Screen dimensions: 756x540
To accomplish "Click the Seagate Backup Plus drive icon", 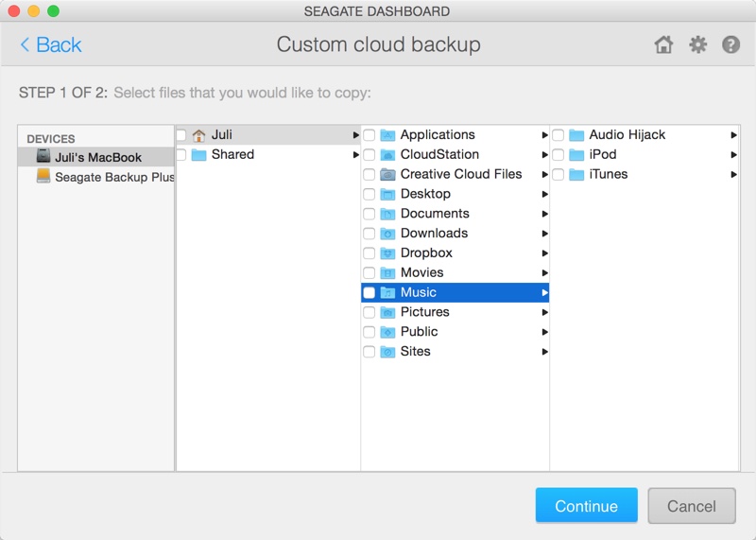I will (43, 177).
